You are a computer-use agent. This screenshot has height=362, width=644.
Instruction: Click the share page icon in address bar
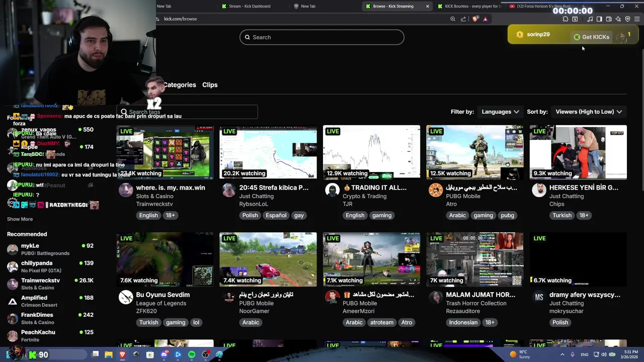pos(463,19)
